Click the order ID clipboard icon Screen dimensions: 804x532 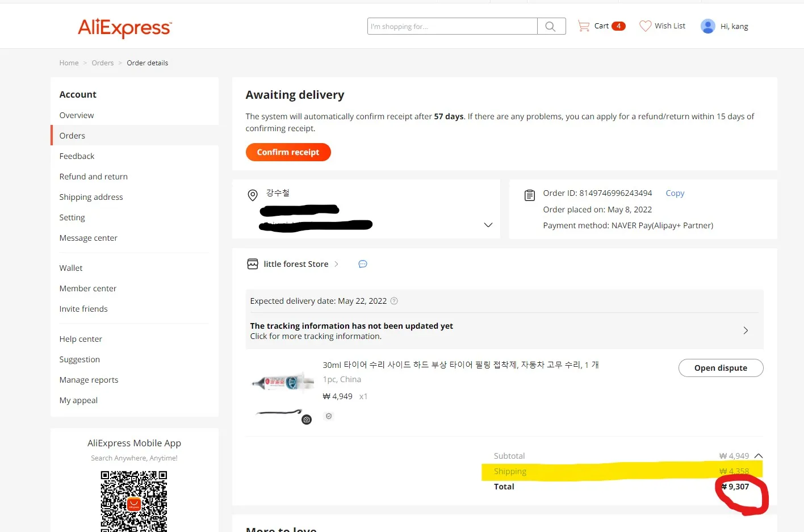tap(530, 195)
